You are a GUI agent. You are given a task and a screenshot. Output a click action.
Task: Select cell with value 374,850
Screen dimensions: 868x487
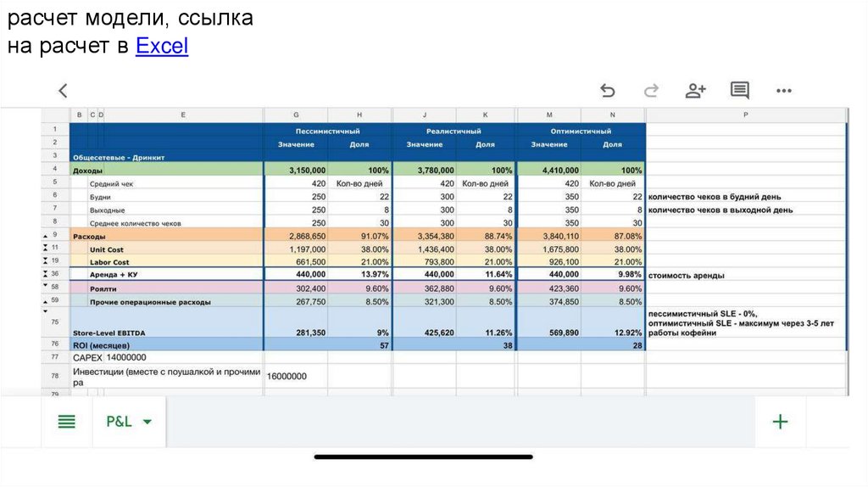click(549, 301)
